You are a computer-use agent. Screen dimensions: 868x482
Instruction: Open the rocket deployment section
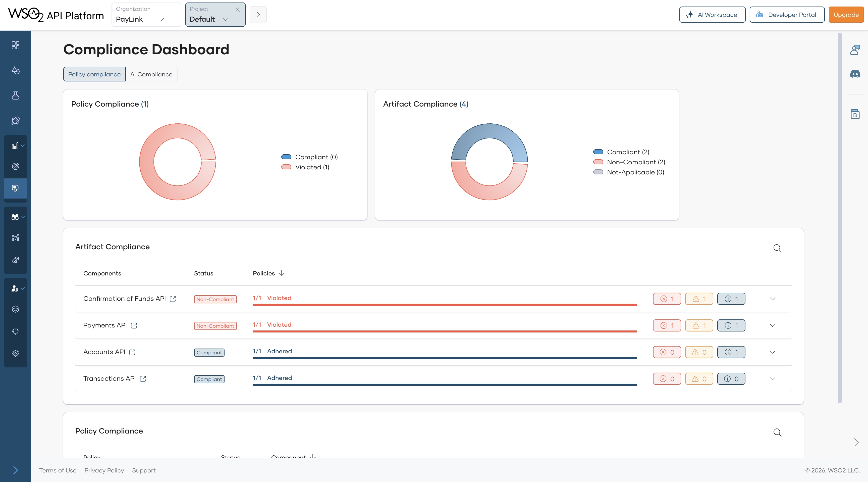pos(15,120)
